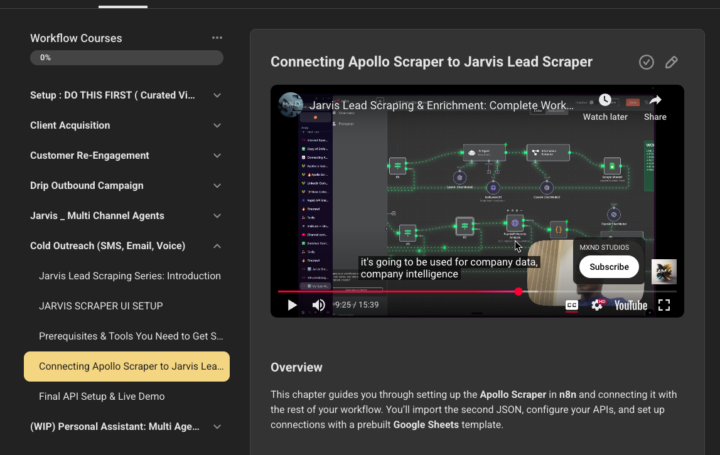Expand the Client Acquisition section chevron
720x455 pixels.
pyautogui.click(x=217, y=125)
